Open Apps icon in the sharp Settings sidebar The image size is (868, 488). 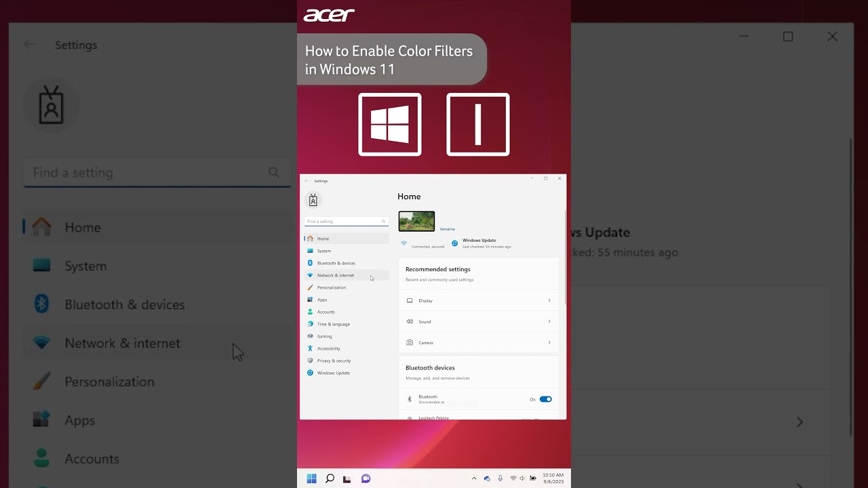click(310, 300)
